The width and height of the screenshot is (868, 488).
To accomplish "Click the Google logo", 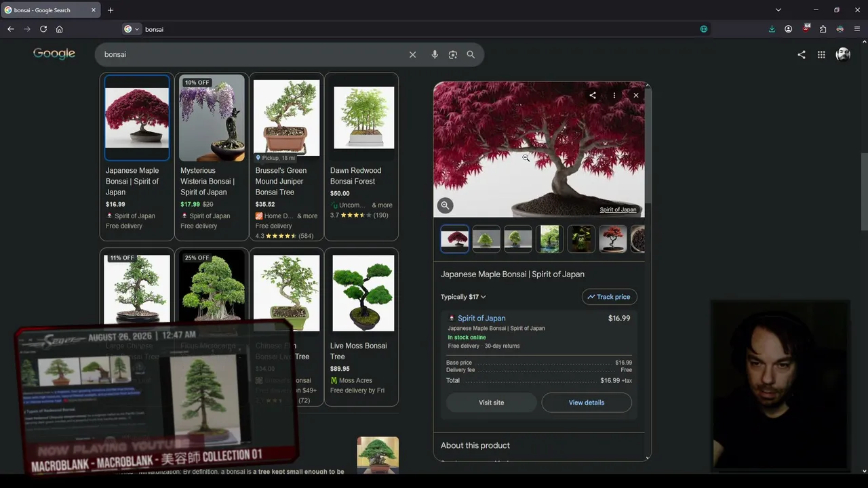I will tap(54, 54).
